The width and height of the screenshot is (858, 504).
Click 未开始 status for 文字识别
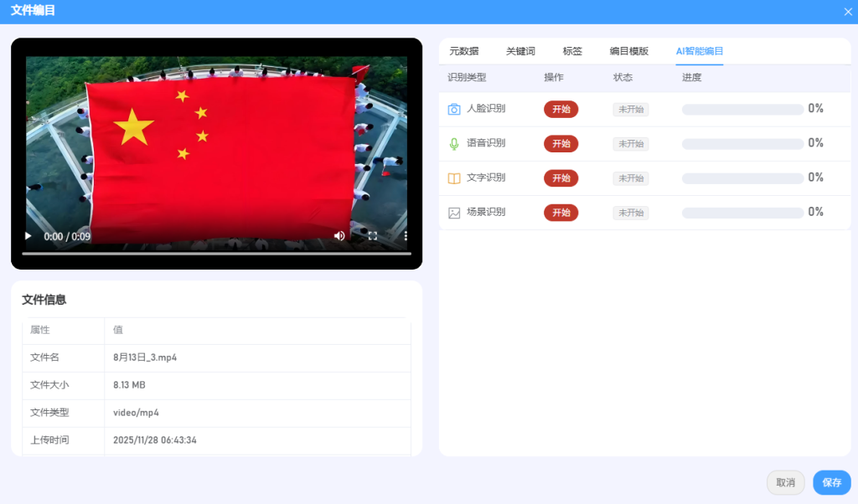click(x=631, y=178)
